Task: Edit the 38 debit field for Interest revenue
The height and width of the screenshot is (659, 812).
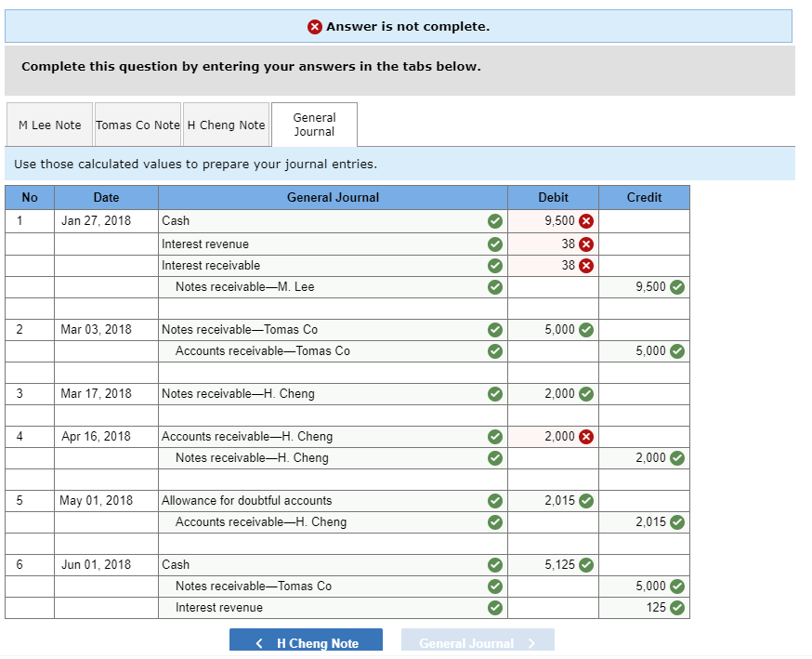Action: [553, 244]
